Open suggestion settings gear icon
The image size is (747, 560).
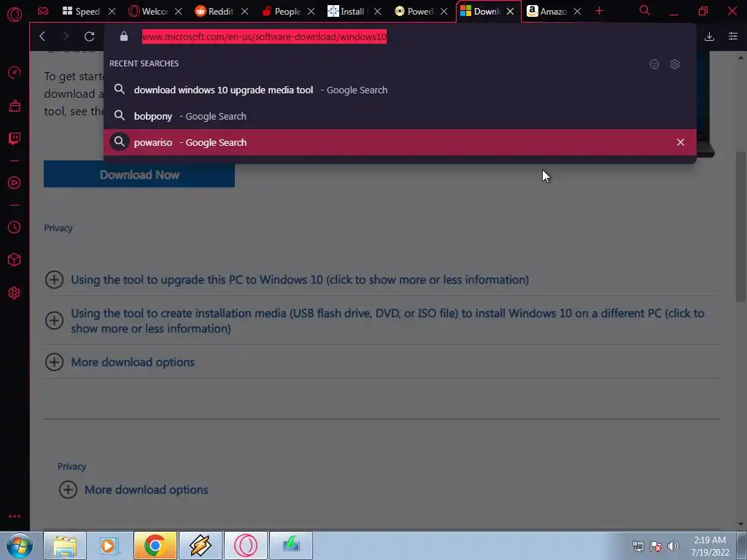[x=675, y=64]
